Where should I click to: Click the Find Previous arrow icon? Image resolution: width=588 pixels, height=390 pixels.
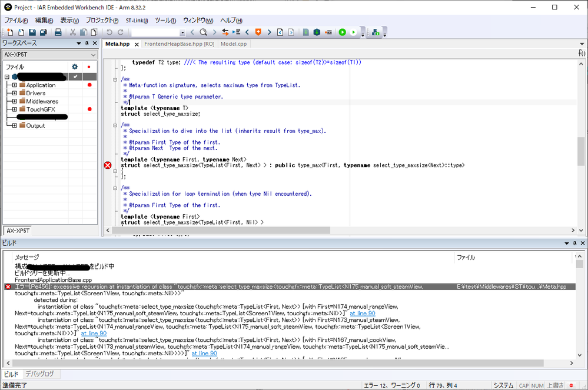tap(192, 32)
